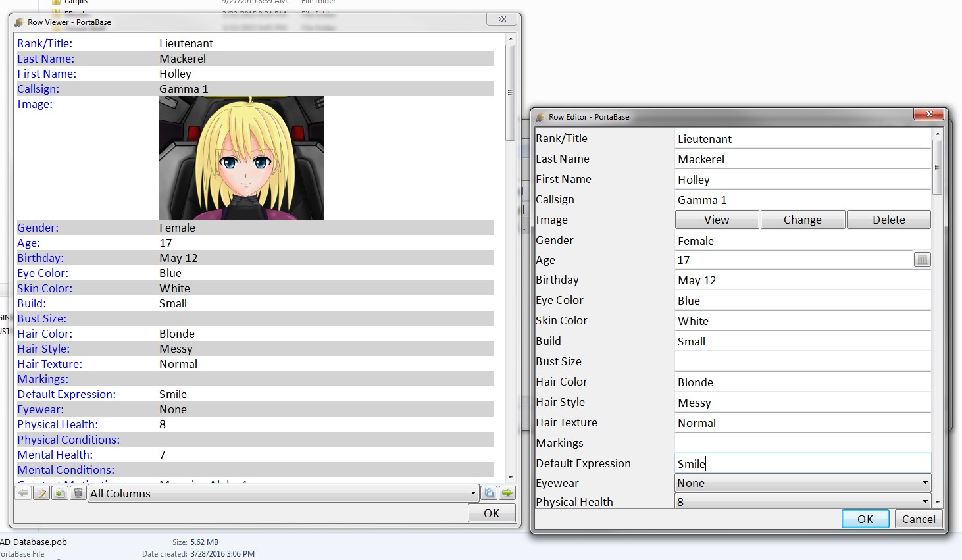Click the First Name field showing Holley

tap(803, 180)
